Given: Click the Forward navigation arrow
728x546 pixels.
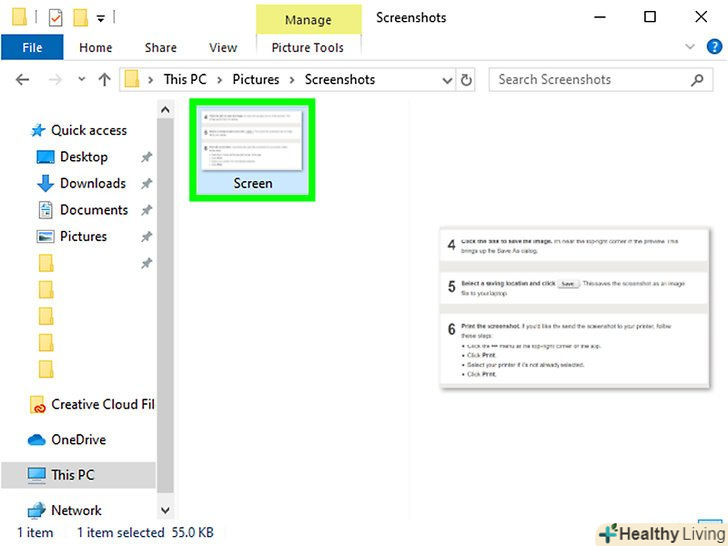Looking at the screenshot, I should [x=55, y=80].
